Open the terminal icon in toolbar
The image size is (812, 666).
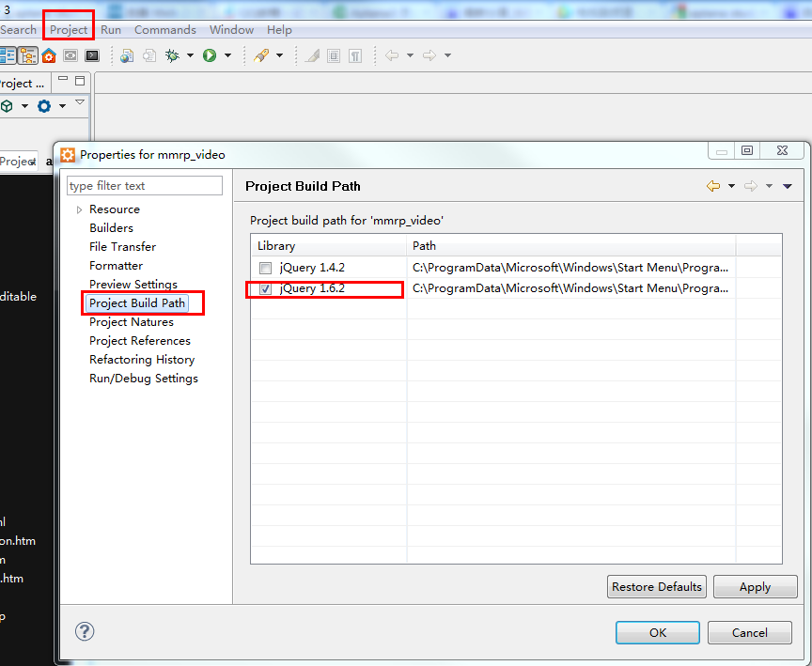(x=92, y=55)
